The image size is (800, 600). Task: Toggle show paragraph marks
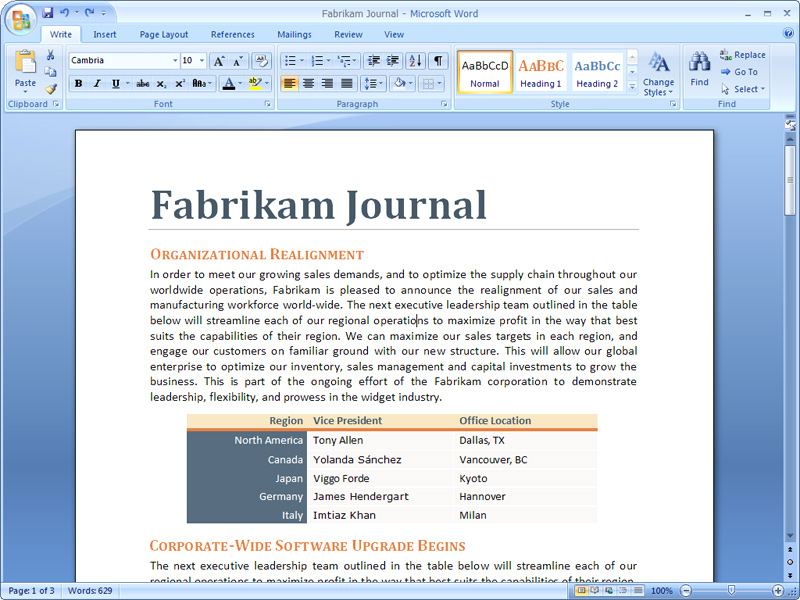(438, 61)
